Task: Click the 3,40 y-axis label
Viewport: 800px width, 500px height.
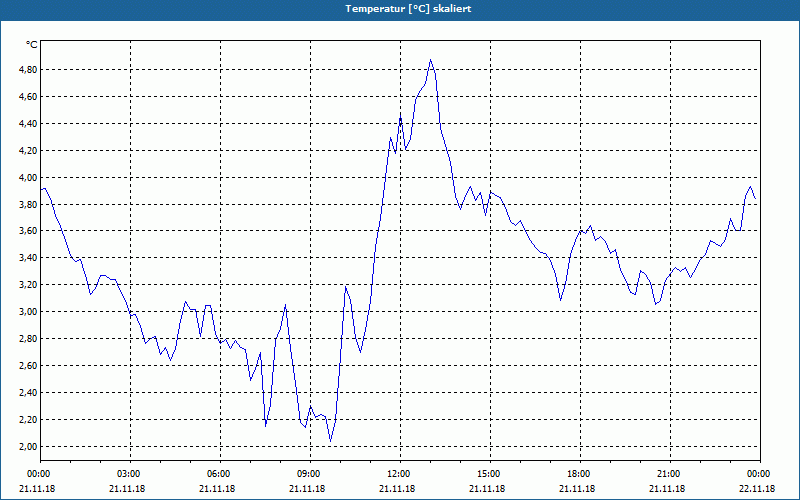Action: (28, 258)
